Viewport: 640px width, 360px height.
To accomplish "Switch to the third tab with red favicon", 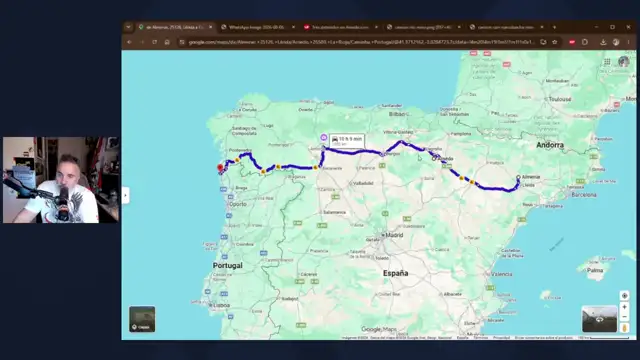I will pos(340,27).
